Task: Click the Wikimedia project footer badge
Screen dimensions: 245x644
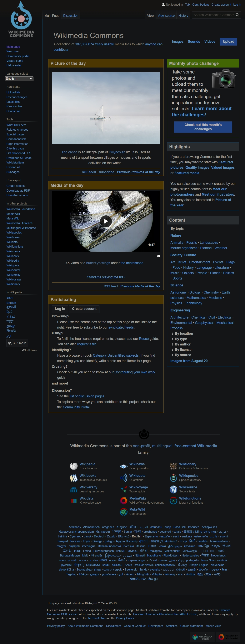Action: pos(202,637)
